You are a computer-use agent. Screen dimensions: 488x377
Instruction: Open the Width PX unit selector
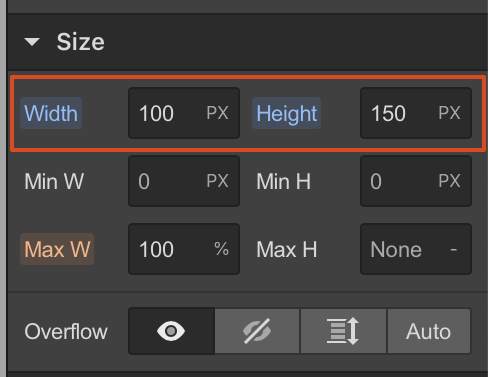click(217, 113)
